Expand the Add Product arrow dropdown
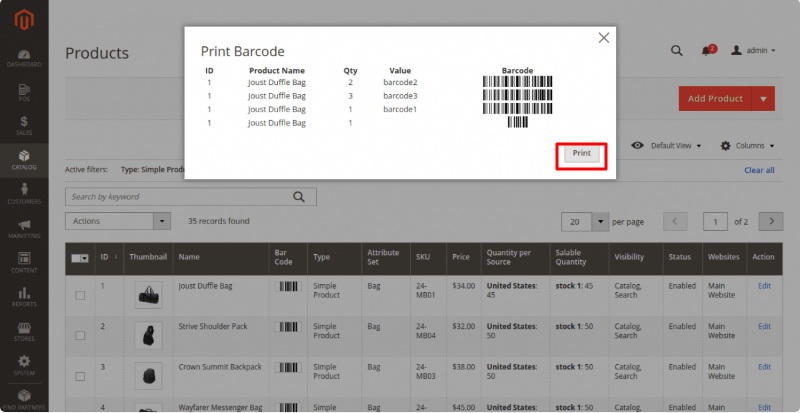Screen dimensions: 800x413 (763, 99)
